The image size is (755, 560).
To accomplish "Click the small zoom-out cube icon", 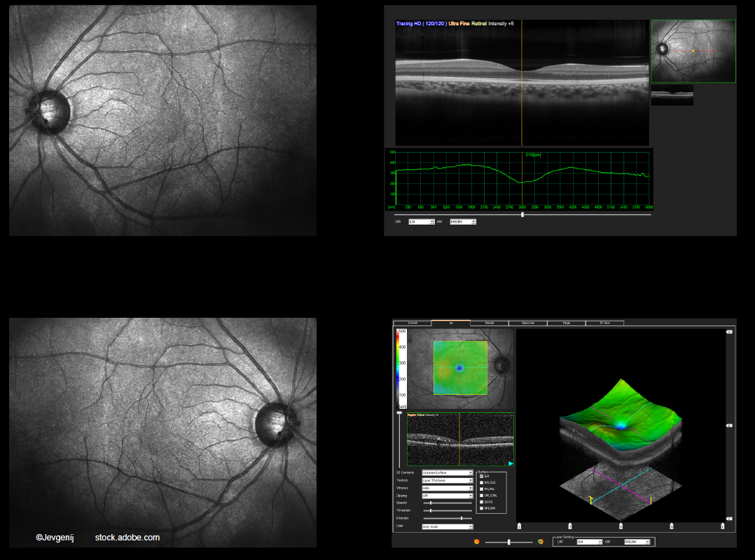I will click(x=477, y=542).
